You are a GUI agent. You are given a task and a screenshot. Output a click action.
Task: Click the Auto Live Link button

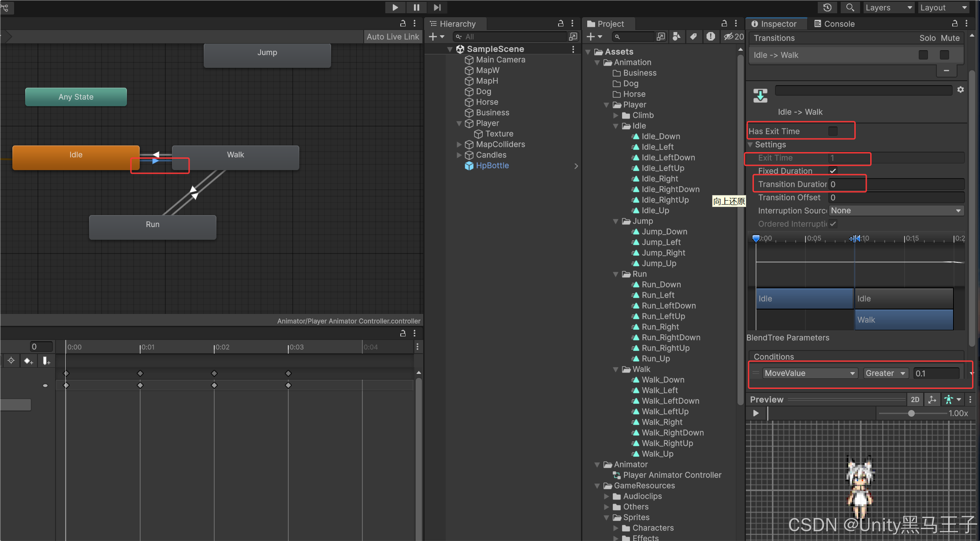click(392, 37)
